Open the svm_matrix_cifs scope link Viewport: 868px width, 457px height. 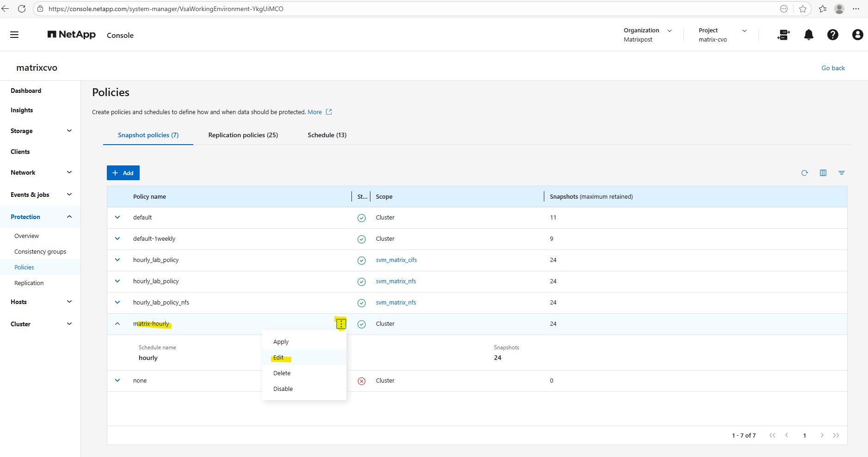click(396, 260)
